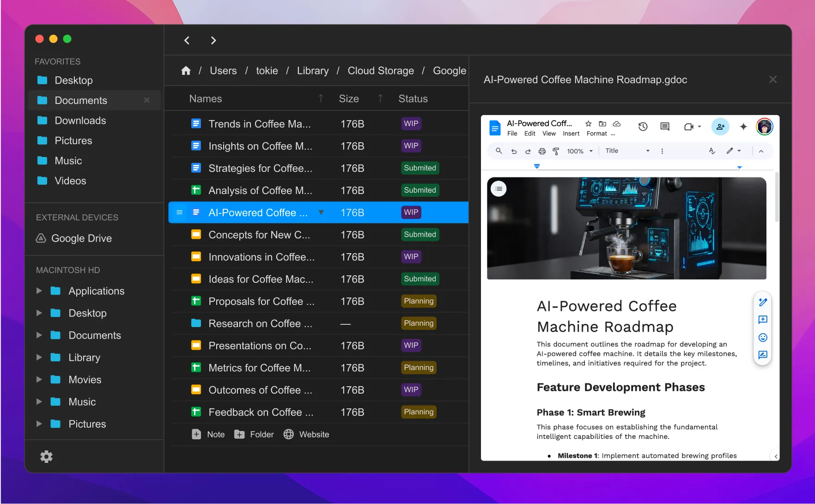Star the AI-Powered Coffee document

pos(588,124)
